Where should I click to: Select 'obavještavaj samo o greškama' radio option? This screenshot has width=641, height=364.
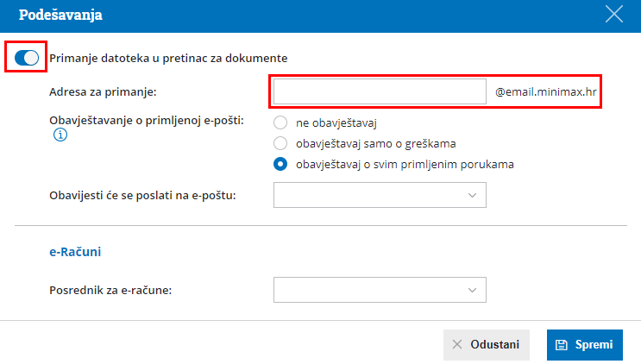(x=280, y=143)
